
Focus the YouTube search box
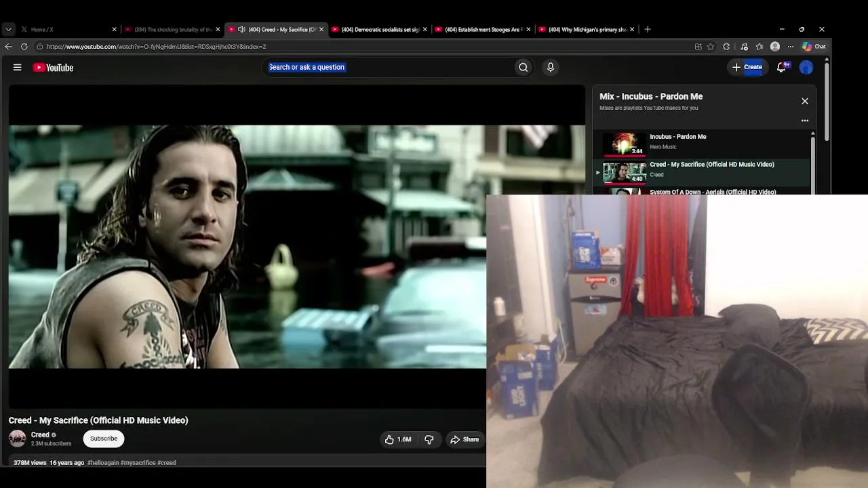388,67
